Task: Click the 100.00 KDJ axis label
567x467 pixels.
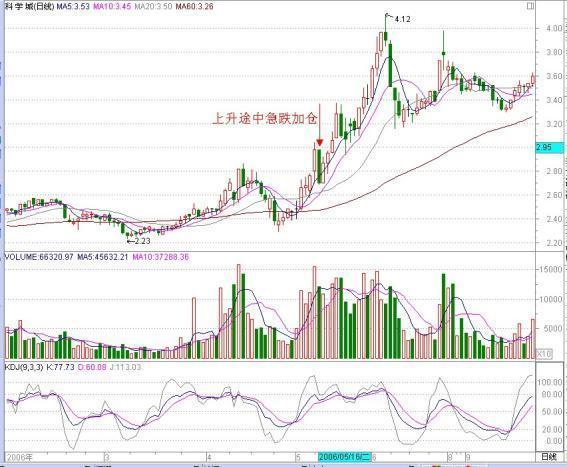Action: (550, 382)
